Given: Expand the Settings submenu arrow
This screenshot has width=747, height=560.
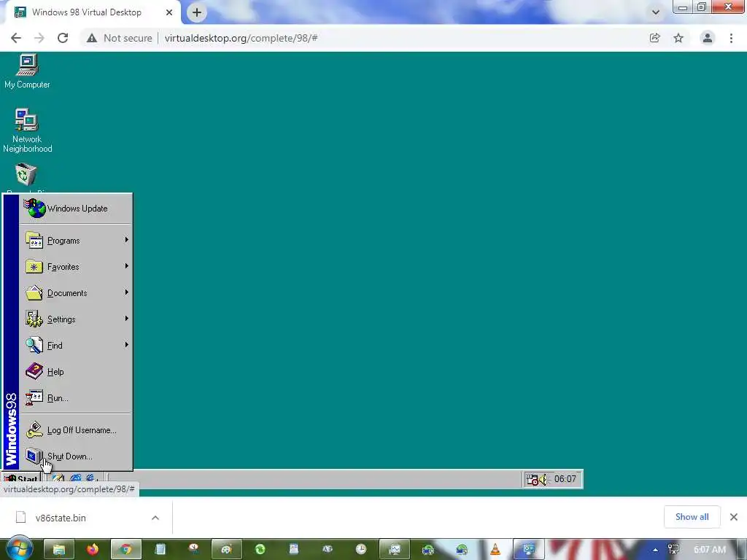Looking at the screenshot, I should [126, 318].
